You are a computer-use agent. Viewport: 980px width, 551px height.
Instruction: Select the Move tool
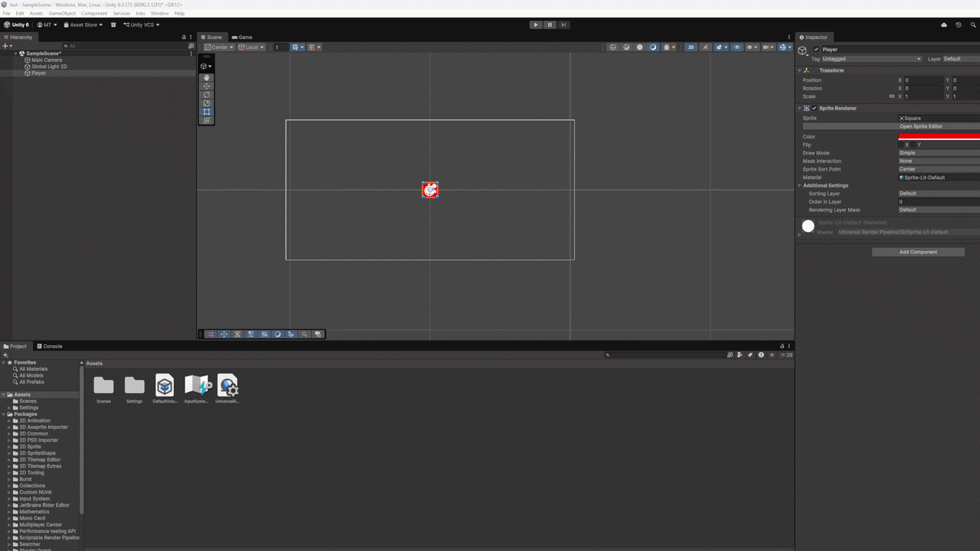coord(206,86)
